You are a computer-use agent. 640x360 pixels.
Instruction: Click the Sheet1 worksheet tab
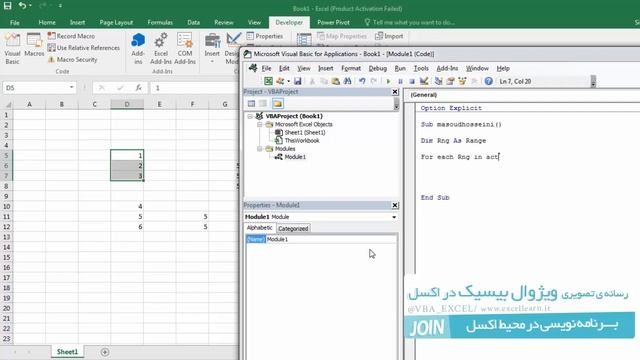click(67, 352)
